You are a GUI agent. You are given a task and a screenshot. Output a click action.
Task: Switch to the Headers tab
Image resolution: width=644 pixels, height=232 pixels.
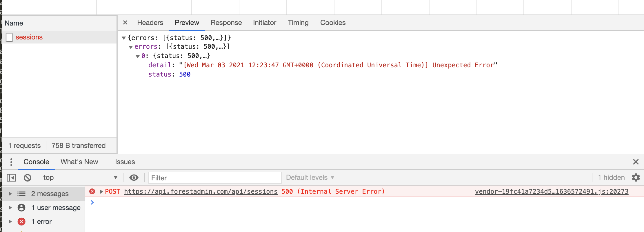pos(150,23)
